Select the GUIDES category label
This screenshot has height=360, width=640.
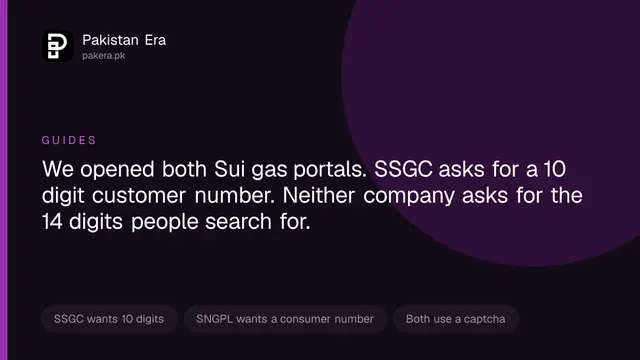pyautogui.click(x=69, y=140)
